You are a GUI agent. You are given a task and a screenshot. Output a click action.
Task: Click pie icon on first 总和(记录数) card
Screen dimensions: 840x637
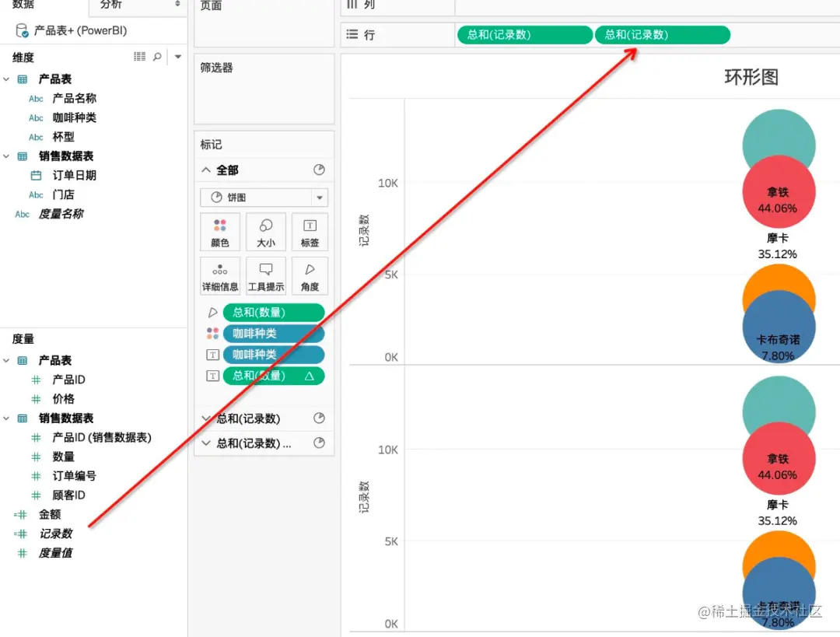pos(320,418)
